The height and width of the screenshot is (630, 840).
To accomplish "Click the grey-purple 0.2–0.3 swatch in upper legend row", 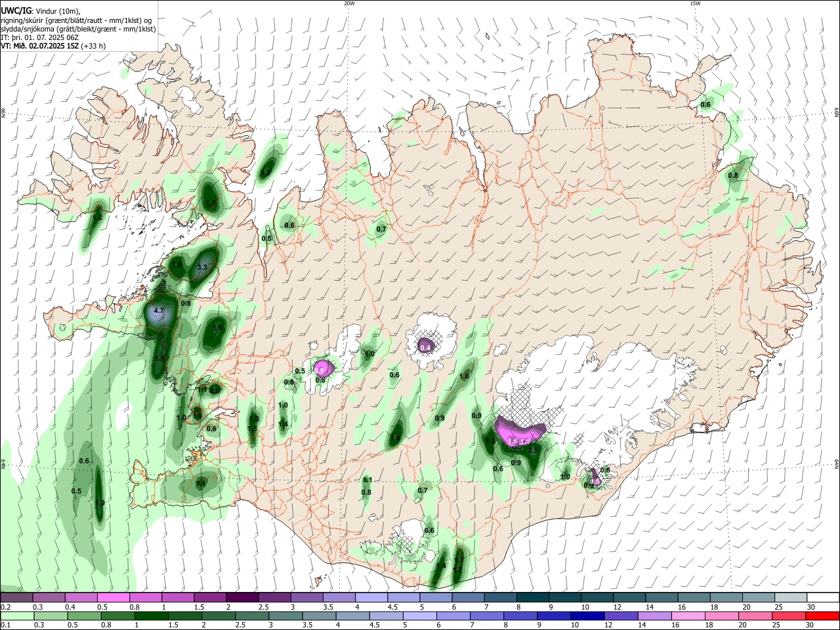I will click(16, 597).
